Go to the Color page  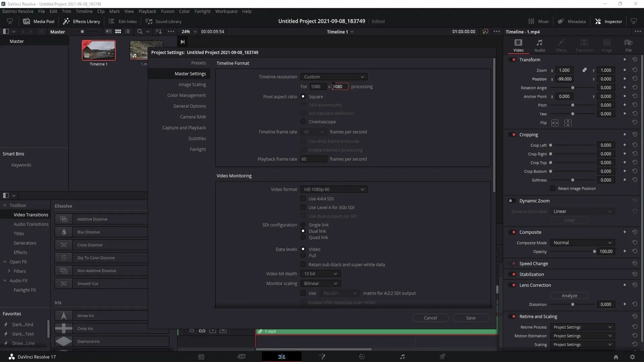tap(362, 357)
